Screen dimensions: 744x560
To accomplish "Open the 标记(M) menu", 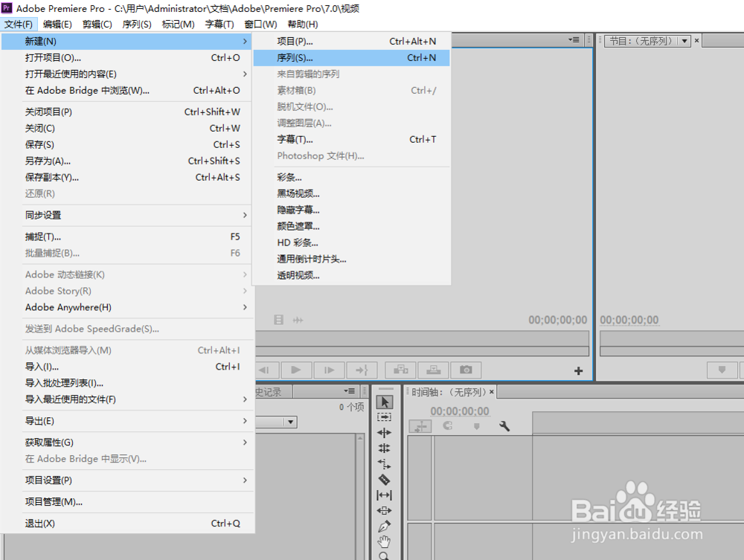I will [178, 25].
